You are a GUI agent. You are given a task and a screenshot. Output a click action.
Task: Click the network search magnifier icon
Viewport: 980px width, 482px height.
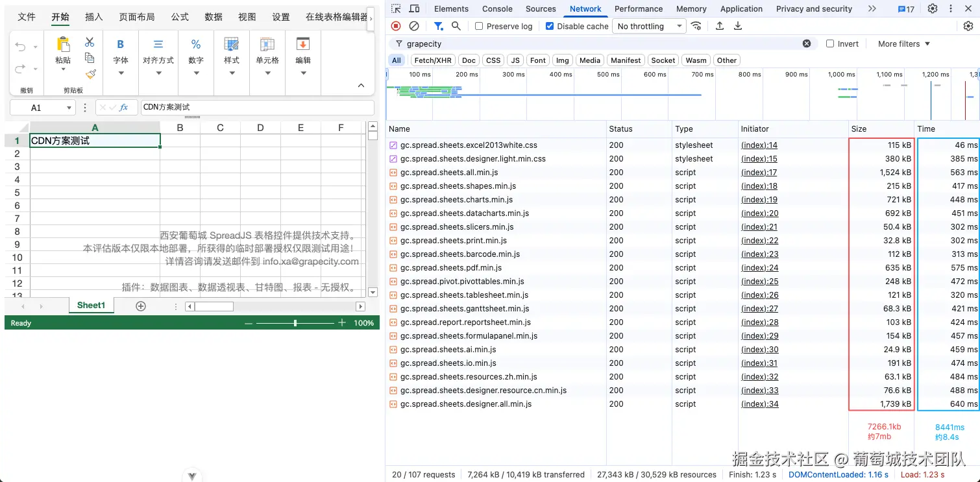click(456, 26)
